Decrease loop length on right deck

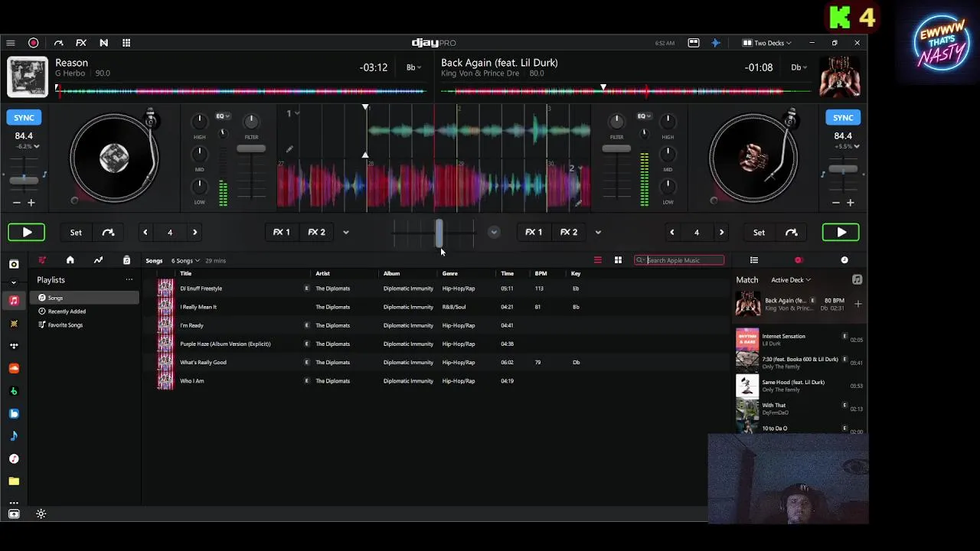point(671,233)
